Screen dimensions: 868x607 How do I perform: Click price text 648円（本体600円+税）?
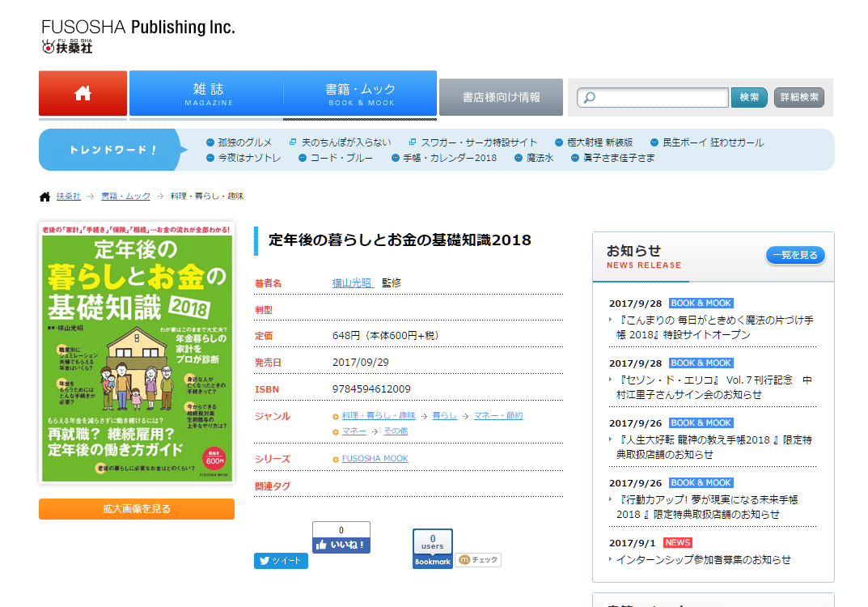[x=386, y=336]
